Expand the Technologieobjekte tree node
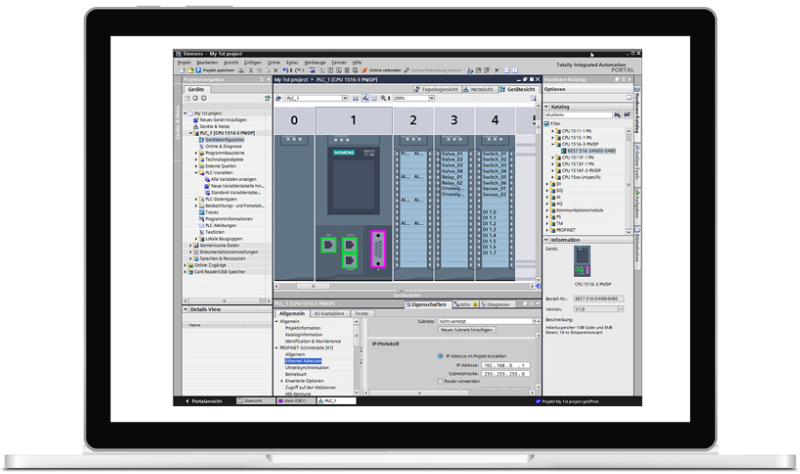Image resolution: width=800 pixels, height=474 pixels. pos(196,160)
